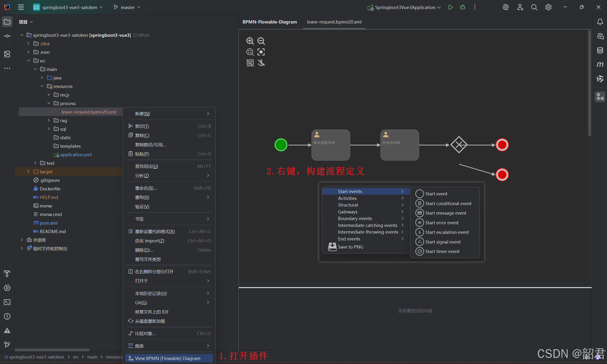This screenshot has height=364, width=607.
Task: Click the Debug bug icon
Action: coord(463,7)
